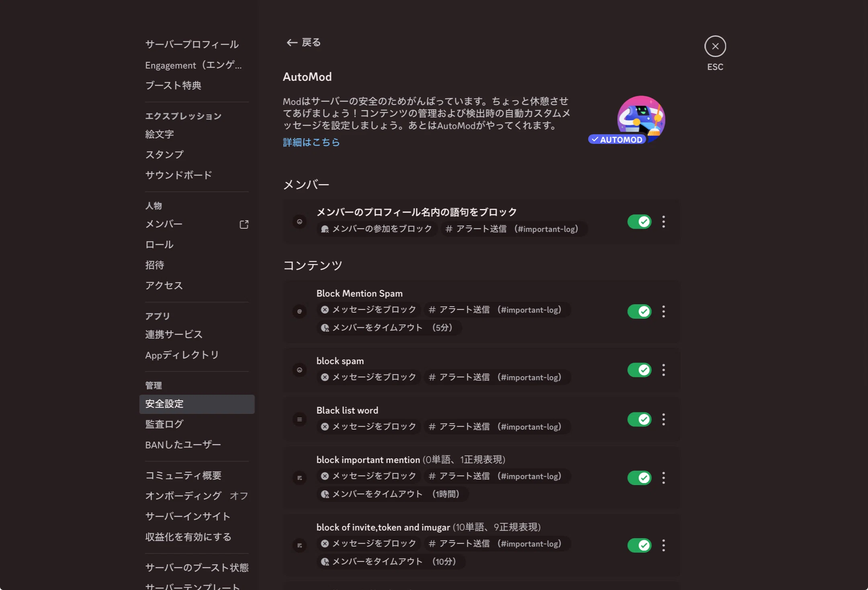Open more options for Black list word

click(663, 419)
